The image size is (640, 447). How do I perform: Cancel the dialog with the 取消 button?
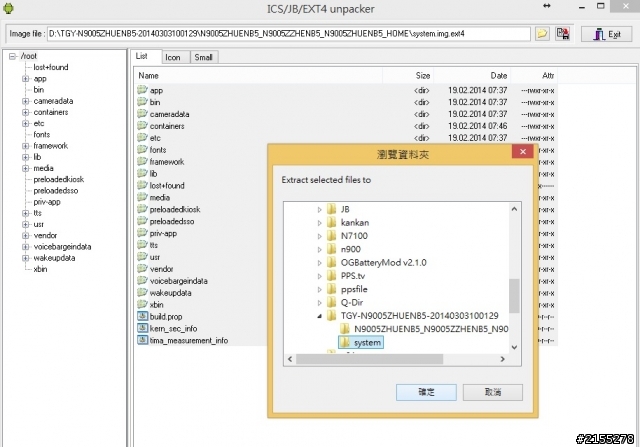493,392
